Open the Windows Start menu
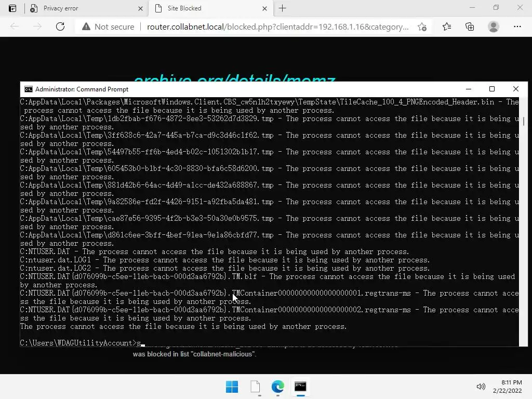Screen dimensions: 532x399 [232, 387]
